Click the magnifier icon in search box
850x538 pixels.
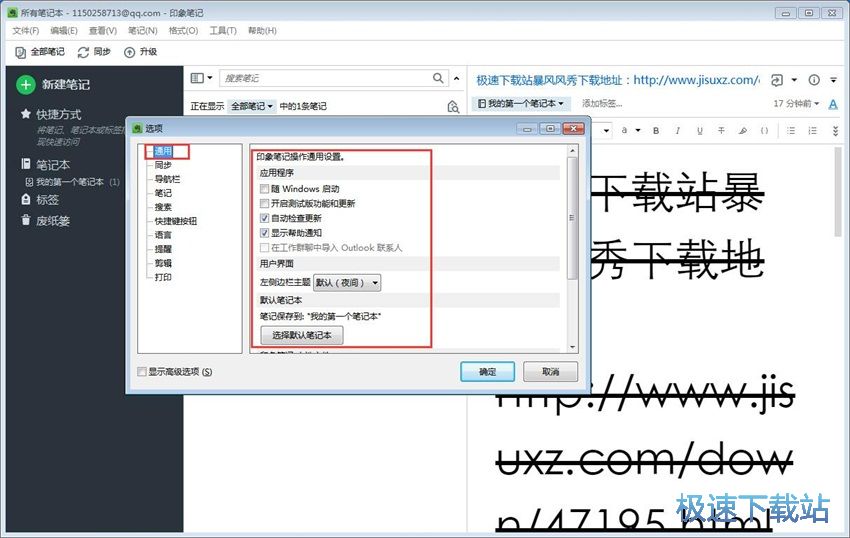(x=438, y=78)
